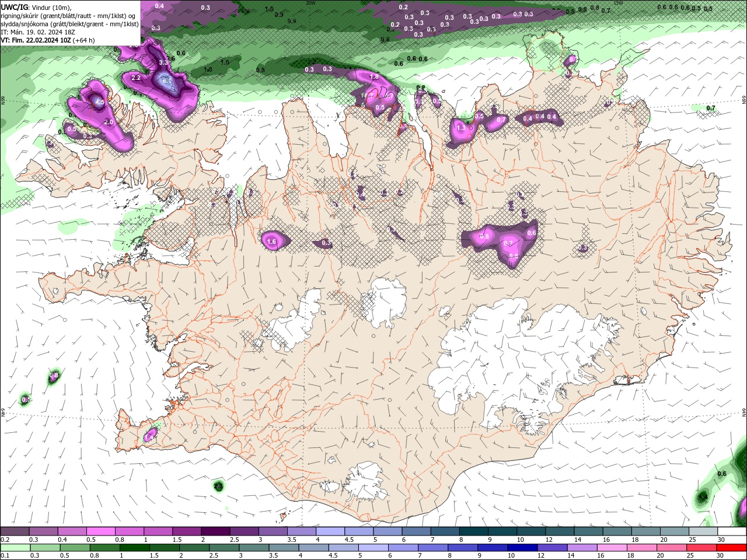Click the '0.1' label in the lower legend scale
This screenshot has width=747, height=560.
click(5, 555)
